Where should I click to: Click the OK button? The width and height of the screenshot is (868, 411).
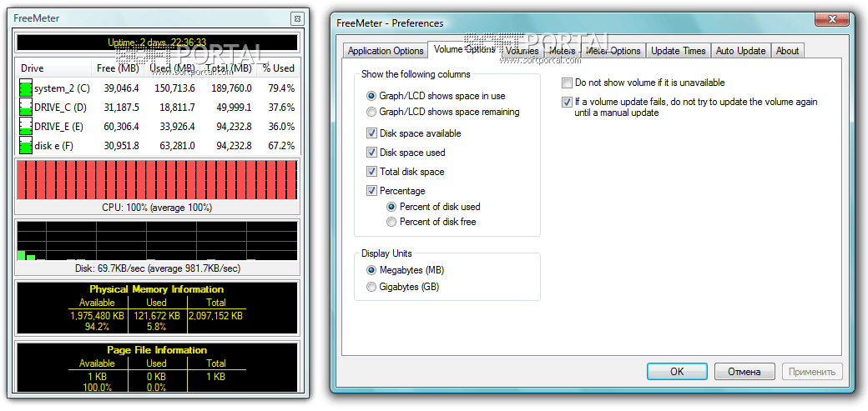pyautogui.click(x=677, y=372)
